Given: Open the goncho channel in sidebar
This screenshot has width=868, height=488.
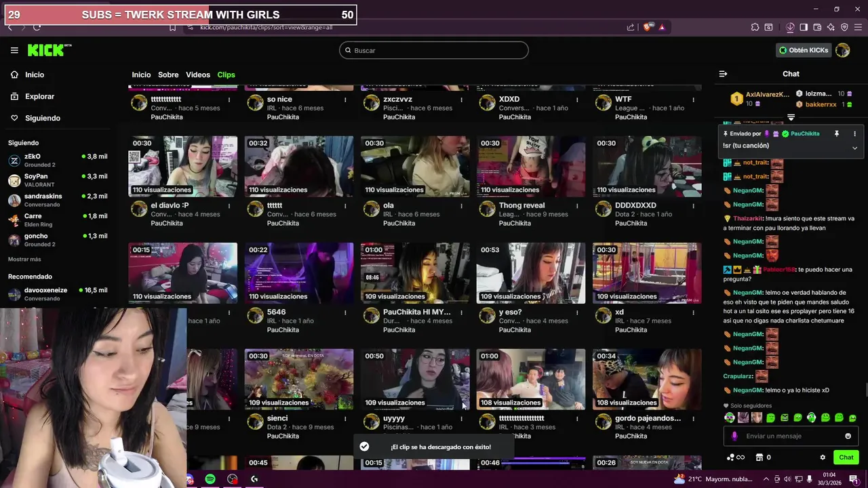Looking at the screenshot, I should point(57,240).
